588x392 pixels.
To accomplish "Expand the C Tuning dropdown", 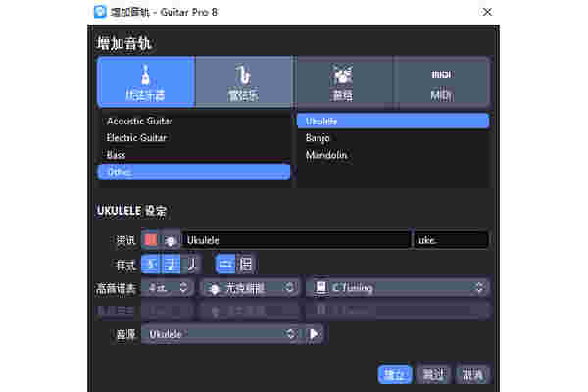I will click(x=397, y=287).
